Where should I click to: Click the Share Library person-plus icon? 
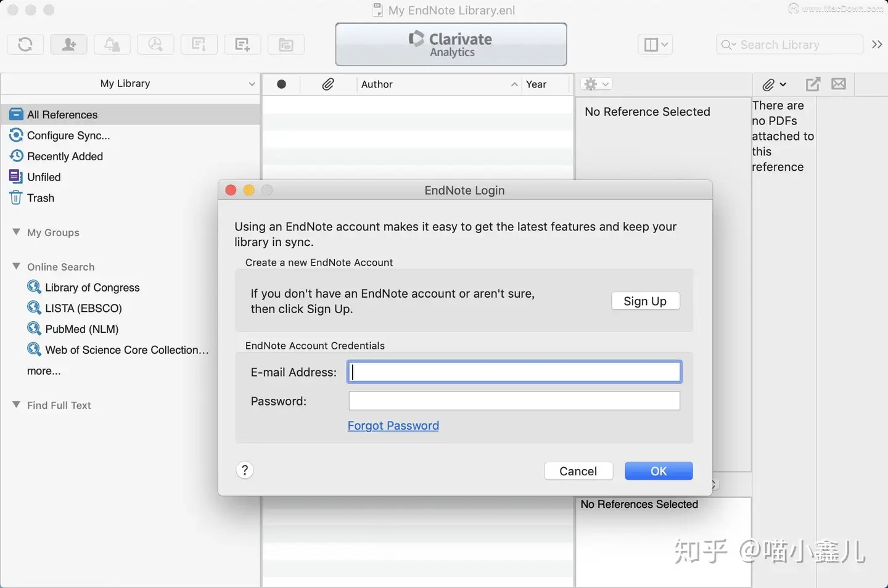(68, 44)
